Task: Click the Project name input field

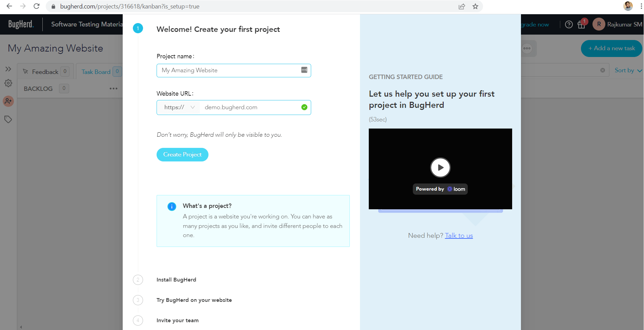Action: pos(234,71)
